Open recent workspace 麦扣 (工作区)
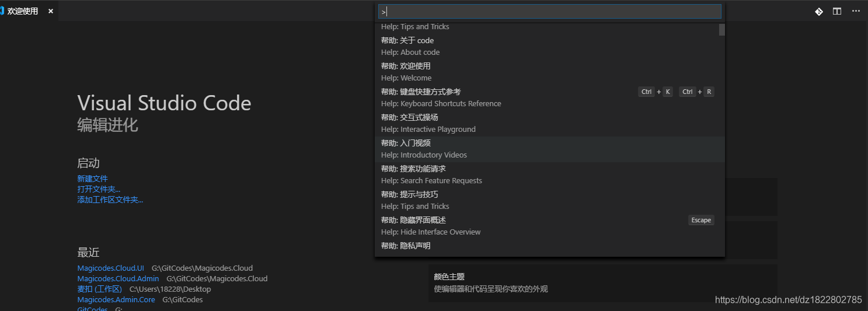868x311 pixels. click(99, 289)
